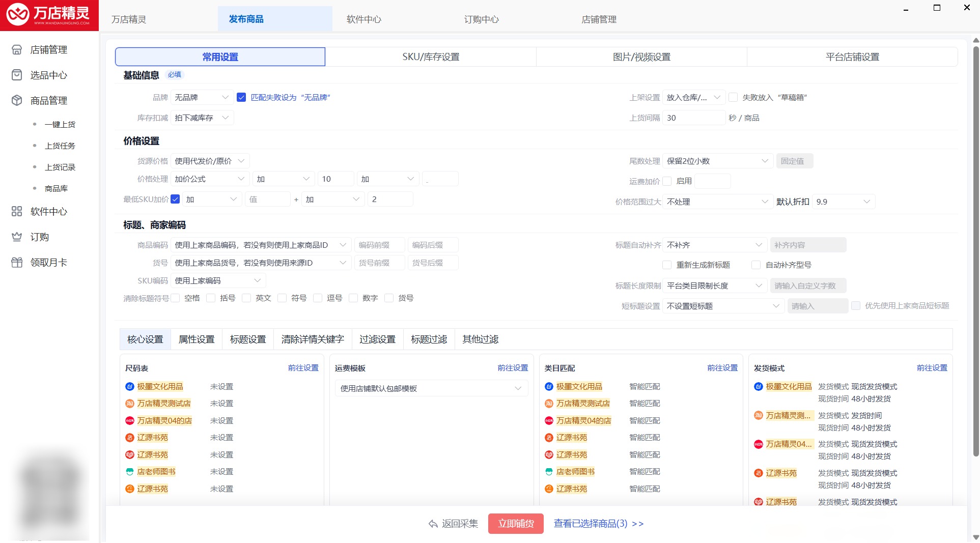
Task: Enable 失败放入草稿箱 checkbox
Action: click(733, 97)
